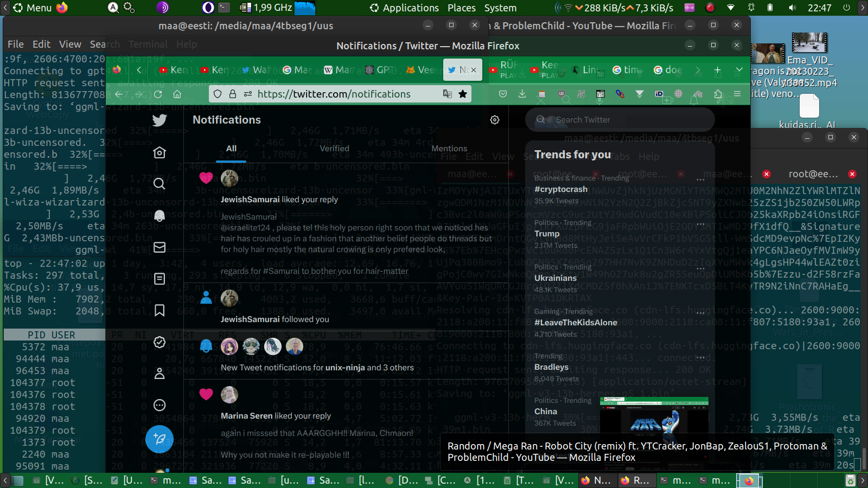Open the unix-ninja tweet notifications row
Screen dimensions: 868x488
[x=346, y=355]
